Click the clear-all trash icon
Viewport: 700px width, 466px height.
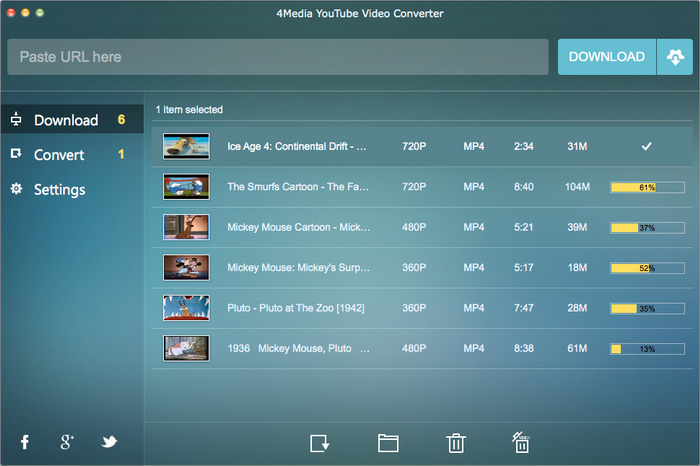pos(520,443)
